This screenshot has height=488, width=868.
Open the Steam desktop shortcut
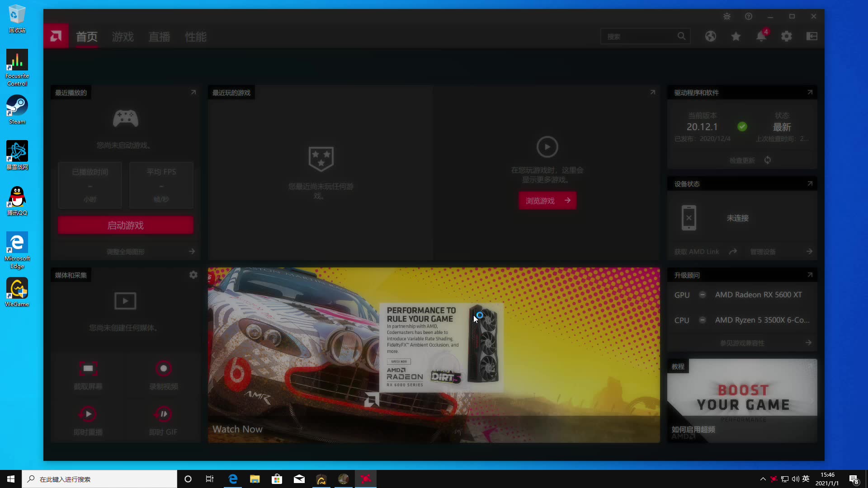pos(17,110)
